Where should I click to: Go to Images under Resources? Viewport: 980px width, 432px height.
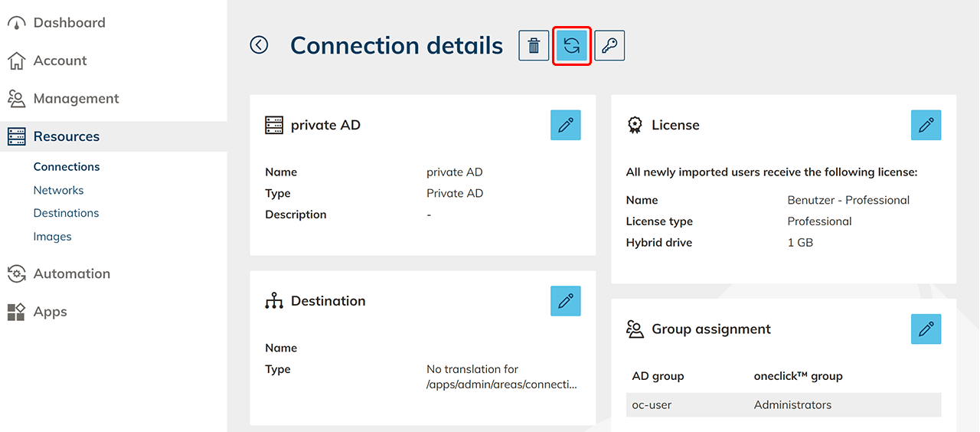(x=52, y=237)
